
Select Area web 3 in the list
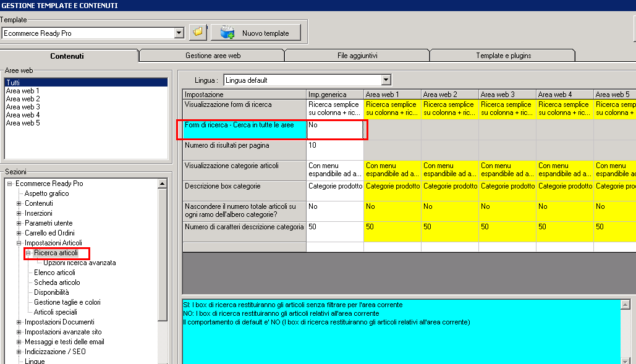pos(23,107)
